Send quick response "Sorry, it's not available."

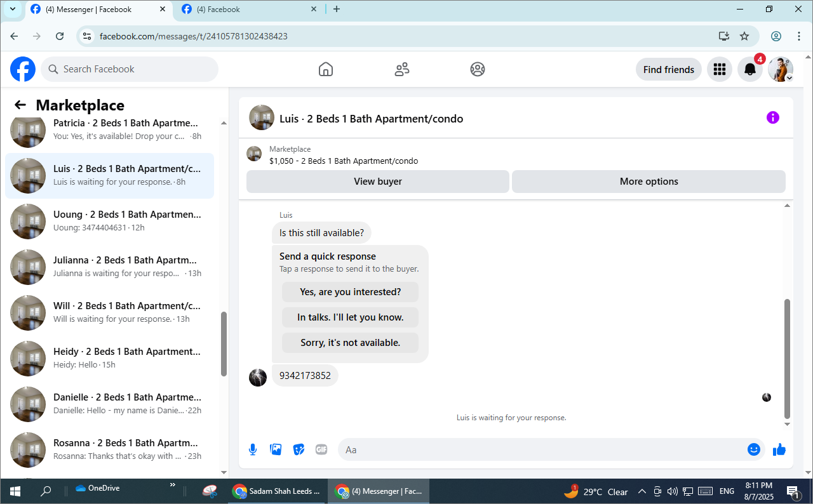350,343
